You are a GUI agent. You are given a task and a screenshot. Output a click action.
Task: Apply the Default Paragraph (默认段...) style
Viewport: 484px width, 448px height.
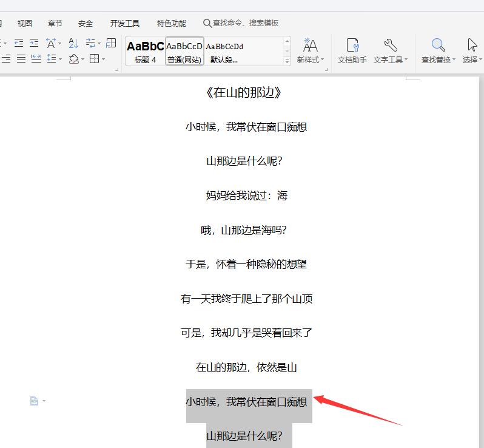click(224, 51)
